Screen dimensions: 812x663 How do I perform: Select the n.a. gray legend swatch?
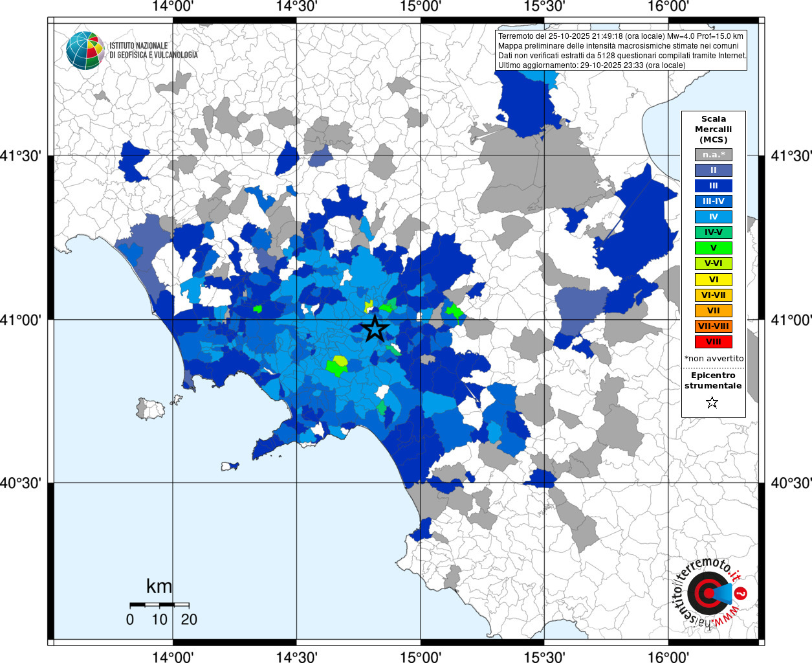click(714, 155)
